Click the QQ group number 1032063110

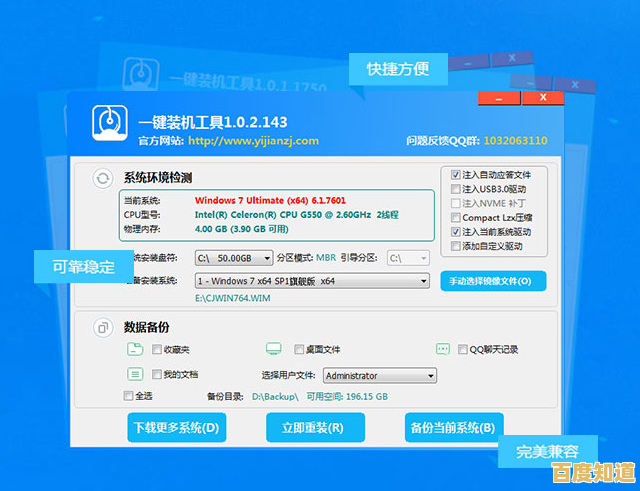516,141
